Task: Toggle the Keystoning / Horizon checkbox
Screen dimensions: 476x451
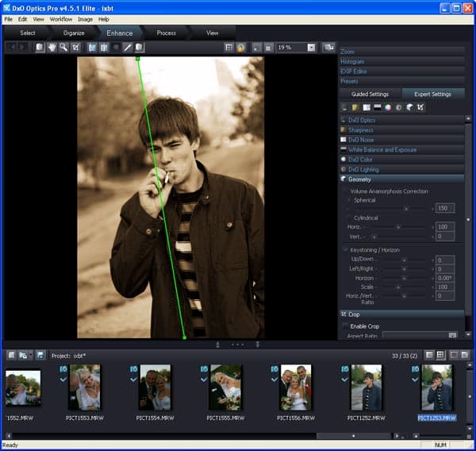Action: point(345,250)
